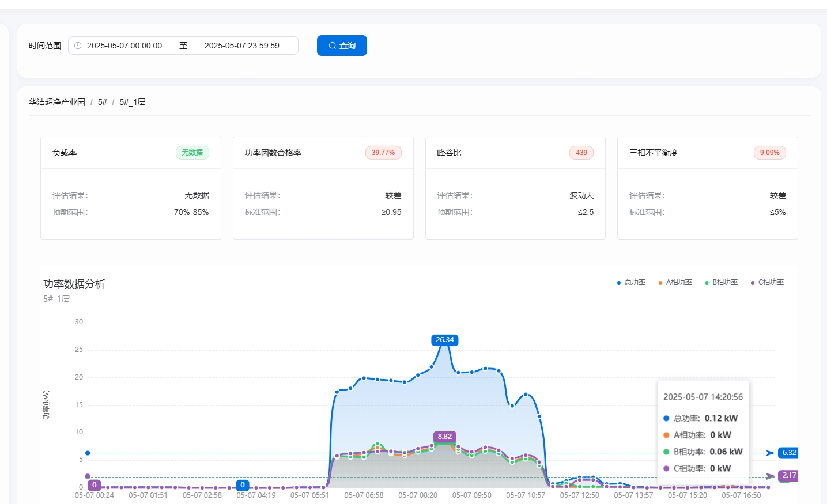Click the 查询 search button
The height and width of the screenshot is (504, 827).
(x=342, y=46)
